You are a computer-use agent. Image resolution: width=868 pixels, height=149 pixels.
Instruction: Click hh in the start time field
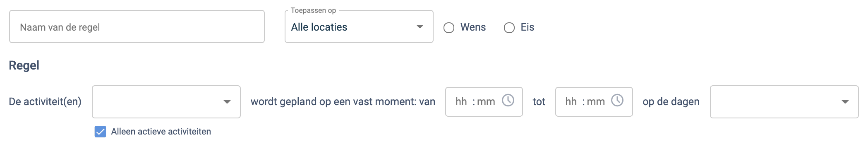pos(461,102)
